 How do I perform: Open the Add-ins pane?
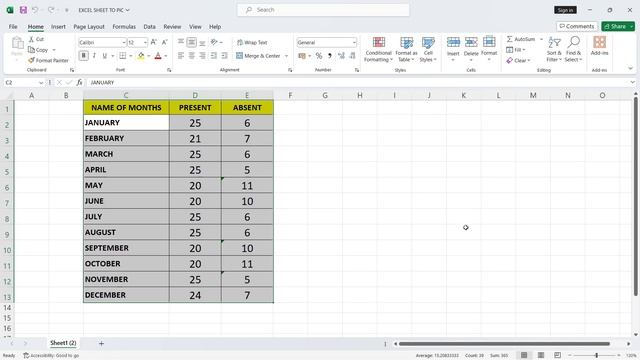tap(599, 46)
